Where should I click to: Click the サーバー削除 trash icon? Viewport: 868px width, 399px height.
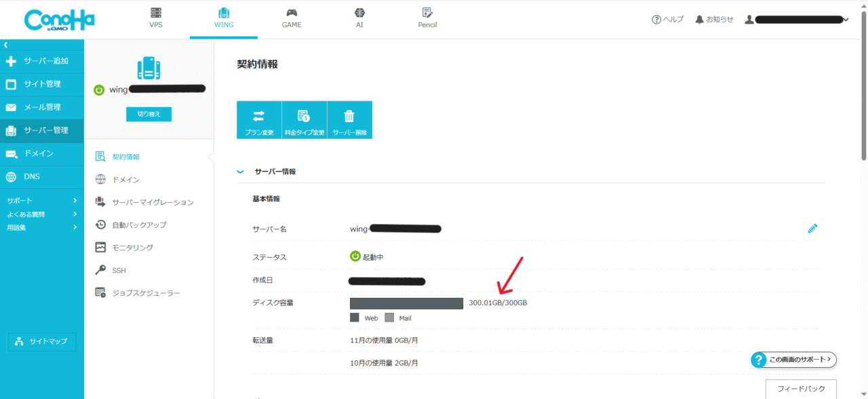349,116
